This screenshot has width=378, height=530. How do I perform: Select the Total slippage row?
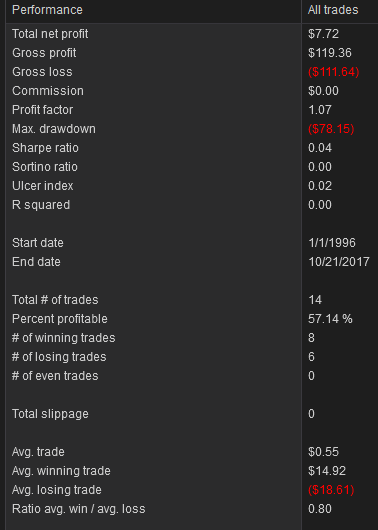coord(192,414)
